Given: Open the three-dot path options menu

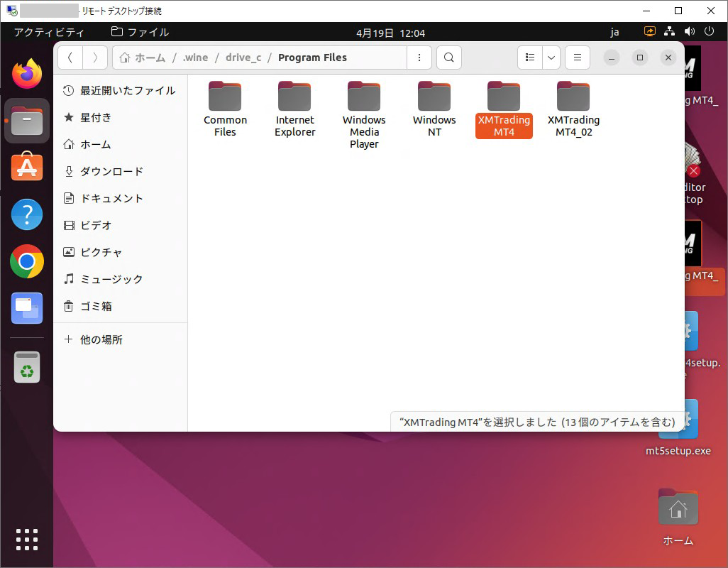Looking at the screenshot, I should (419, 58).
